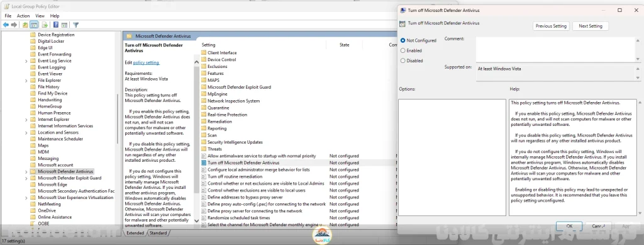The width and height of the screenshot is (644, 245).
Task: Click the Threats folder icon
Action: (203, 149)
